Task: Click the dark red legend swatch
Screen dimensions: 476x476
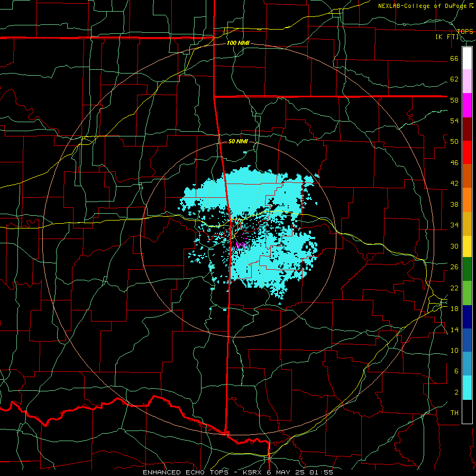Action: point(467,129)
